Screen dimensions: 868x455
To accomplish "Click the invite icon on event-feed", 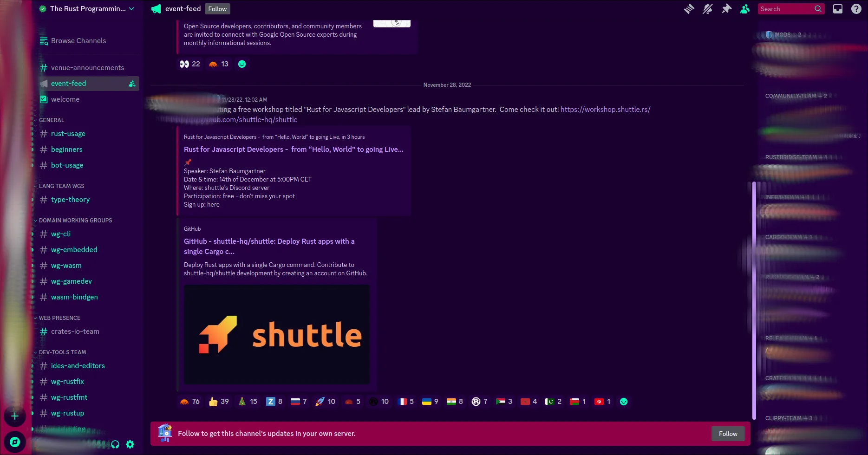I will [132, 84].
